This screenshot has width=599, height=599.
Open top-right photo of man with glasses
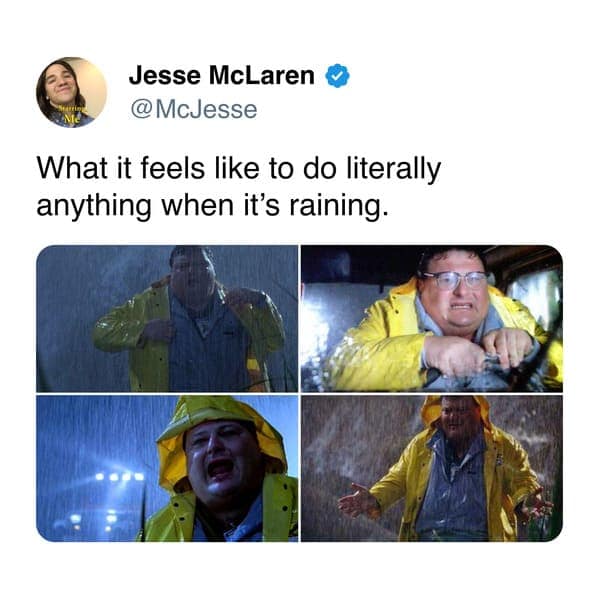coord(432,318)
